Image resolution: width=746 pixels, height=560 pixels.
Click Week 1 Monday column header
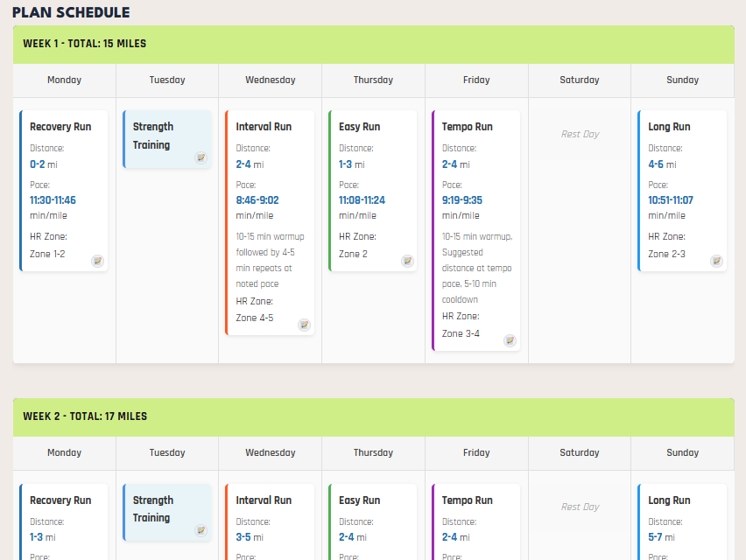[x=64, y=80]
